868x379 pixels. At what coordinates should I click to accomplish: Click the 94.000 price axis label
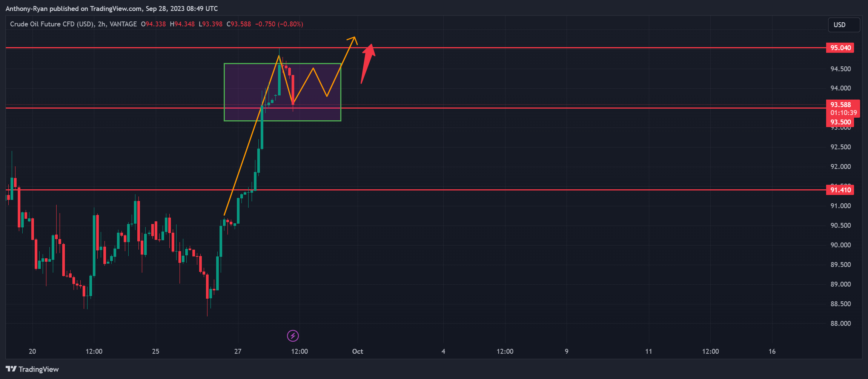(840, 88)
